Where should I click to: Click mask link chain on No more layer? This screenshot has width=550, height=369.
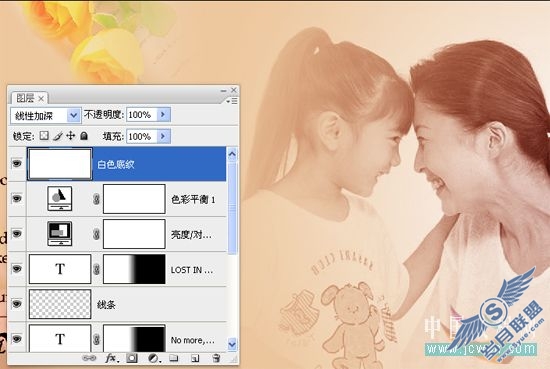tap(96, 339)
